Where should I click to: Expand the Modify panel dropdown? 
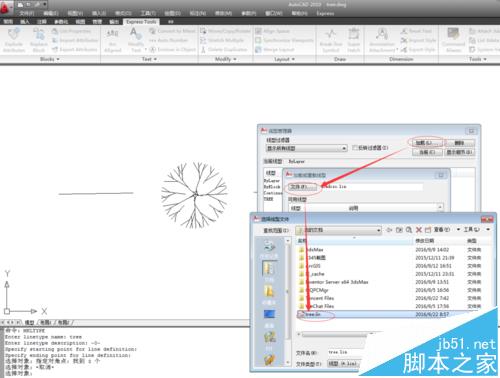(225, 59)
